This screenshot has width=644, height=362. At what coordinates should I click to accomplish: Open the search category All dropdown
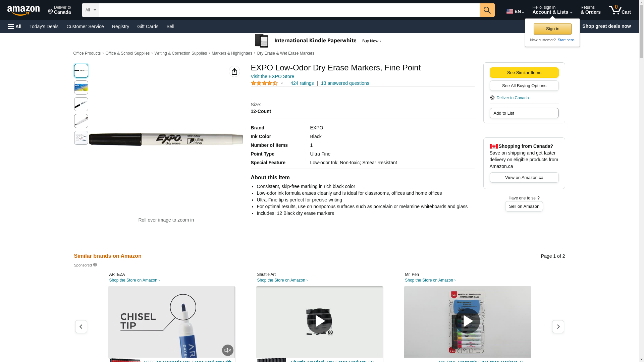(x=91, y=10)
